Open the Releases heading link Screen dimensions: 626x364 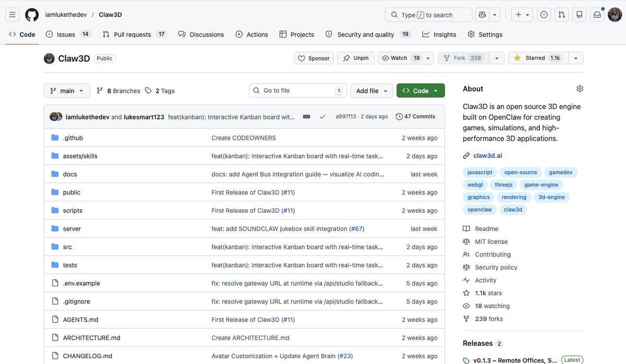click(x=477, y=343)
